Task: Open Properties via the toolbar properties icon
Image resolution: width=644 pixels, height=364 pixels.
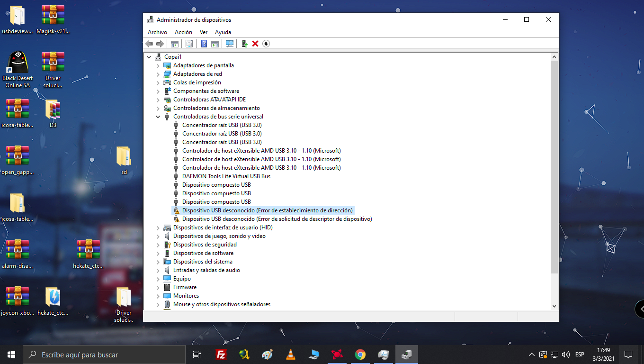Action: [189, 44]
